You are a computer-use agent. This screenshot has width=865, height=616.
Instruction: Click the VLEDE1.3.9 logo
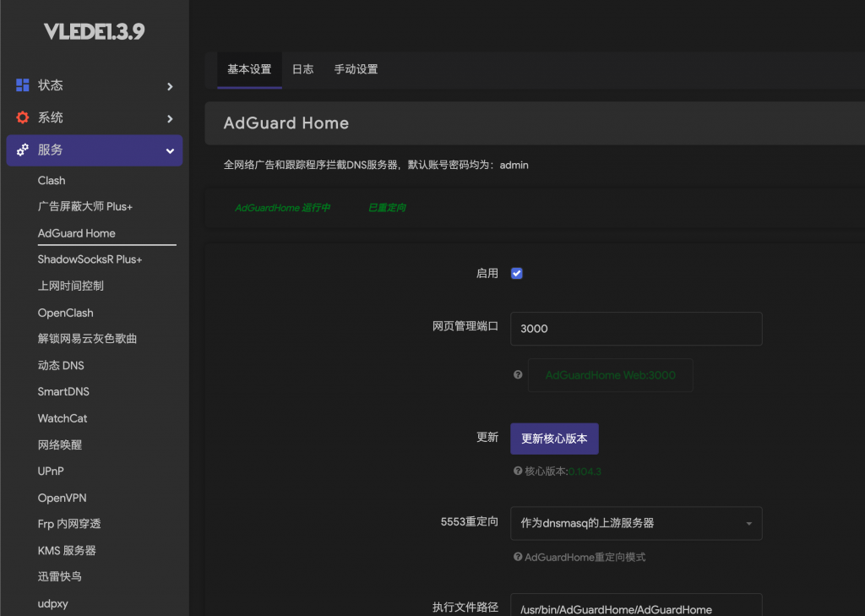(x=95, y=31)
